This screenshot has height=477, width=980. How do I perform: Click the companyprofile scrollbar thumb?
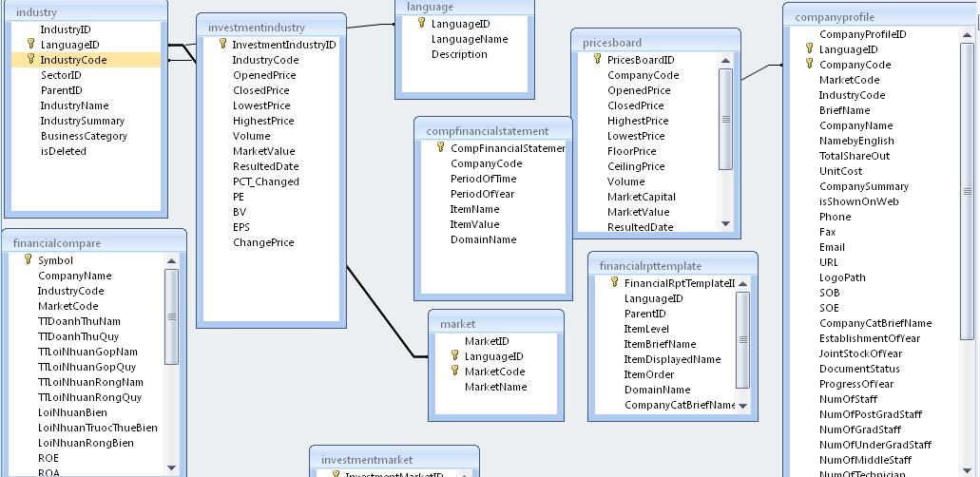pyautogui.click(x=969, y=191)
